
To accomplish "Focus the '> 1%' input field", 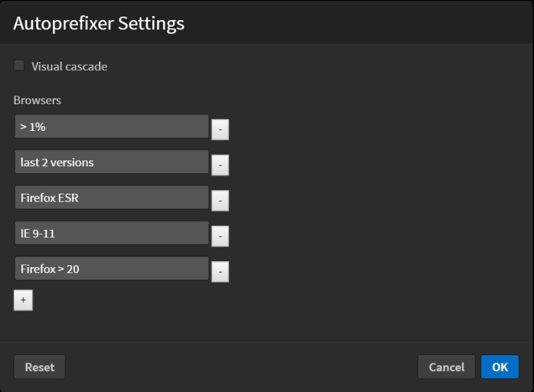I will (x=111, y=126).
